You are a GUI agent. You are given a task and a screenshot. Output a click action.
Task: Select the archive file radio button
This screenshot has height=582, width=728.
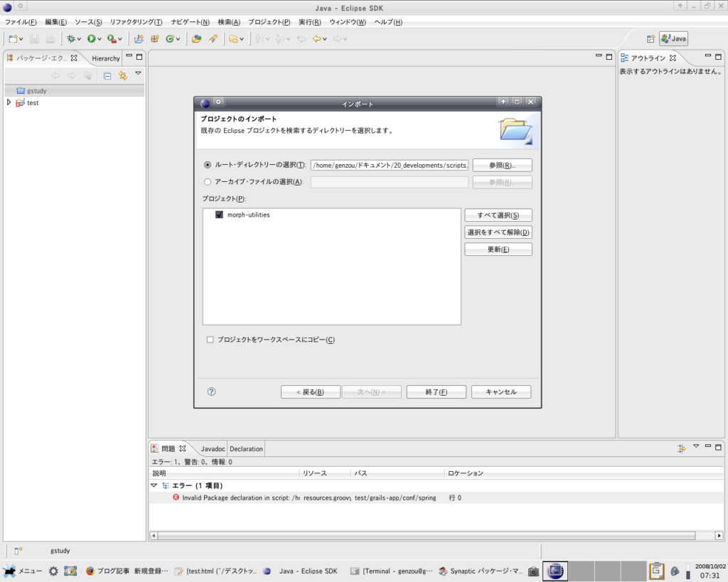[x=208, y=182]
